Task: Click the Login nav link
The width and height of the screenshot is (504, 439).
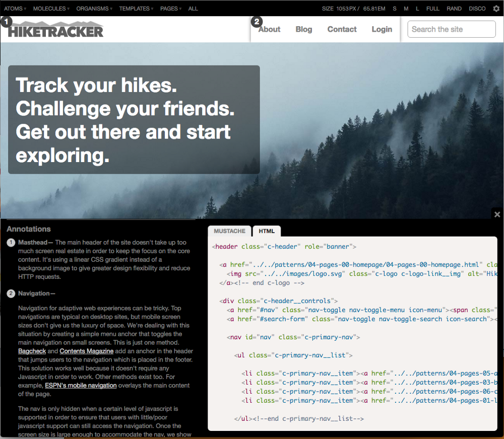Action: 382,29
